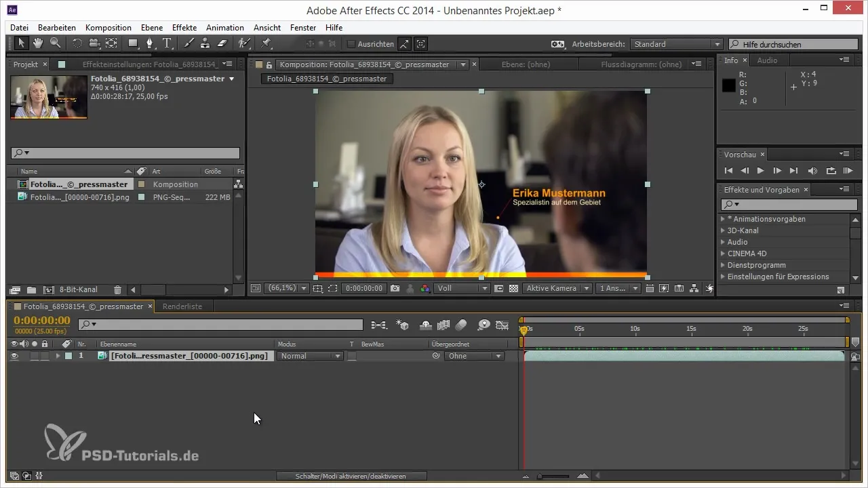Open the Effekte menu
The image size is (868, 488).
point(184,28)
